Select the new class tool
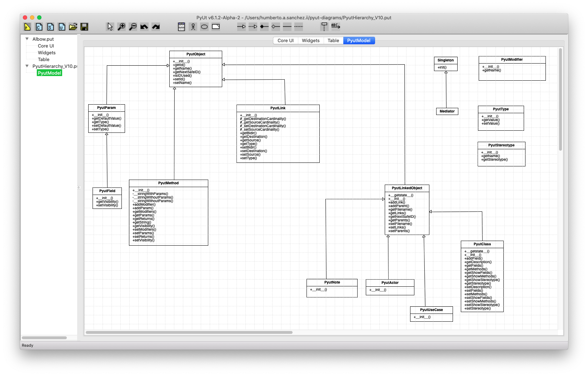588x376 pixels. [181, 27]
